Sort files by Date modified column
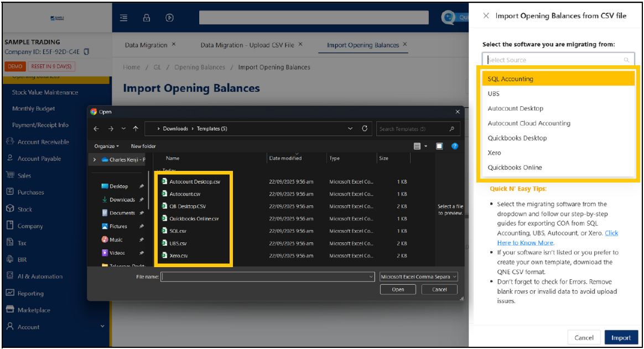Screen dimensions: 644x349 [285, 158]
